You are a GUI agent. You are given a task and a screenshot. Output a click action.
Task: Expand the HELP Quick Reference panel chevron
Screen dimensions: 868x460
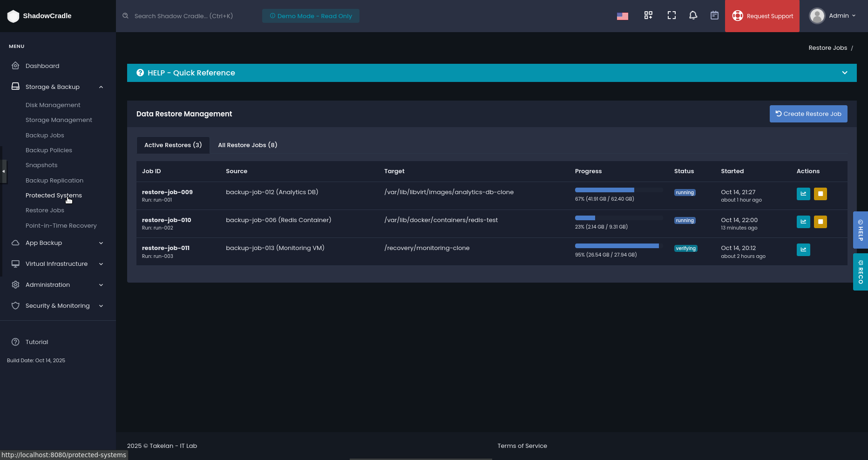[x=845, y=73]
